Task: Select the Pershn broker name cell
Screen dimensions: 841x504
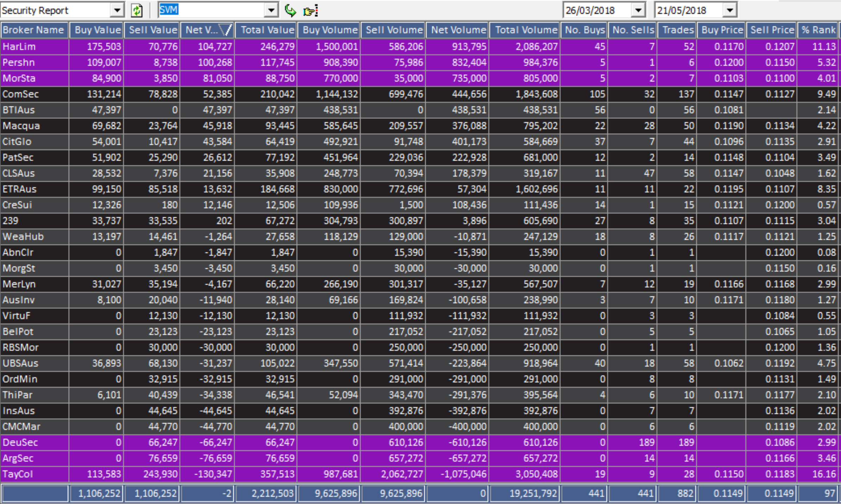Action: 34,62
